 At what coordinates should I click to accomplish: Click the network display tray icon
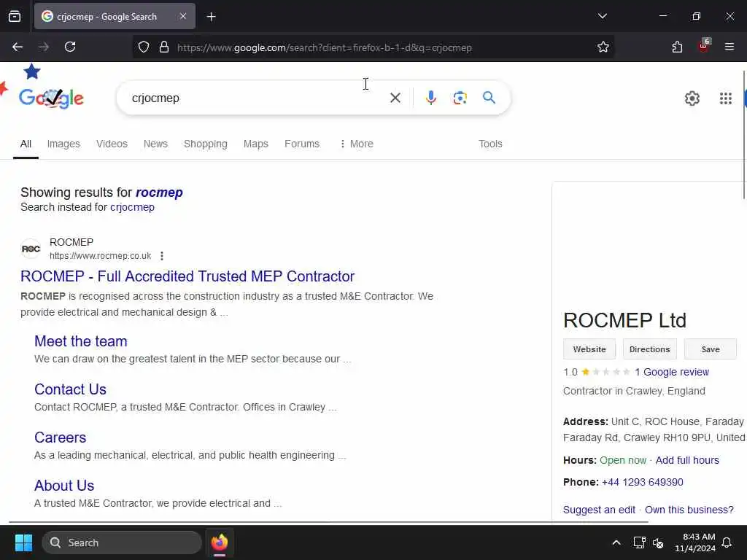tap(639, 542)
